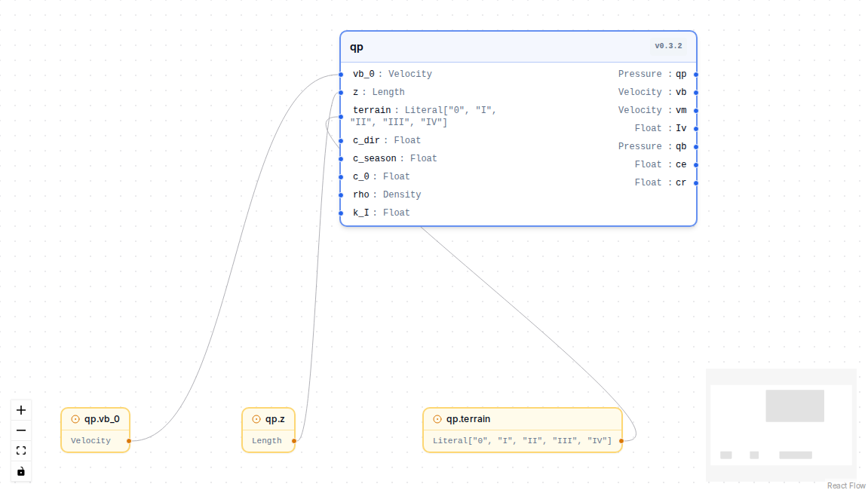Click the circle icon on qp.vb_0 node
Image resolution: width=868 pixels, height=493 pixels.
tap(75, 419)
